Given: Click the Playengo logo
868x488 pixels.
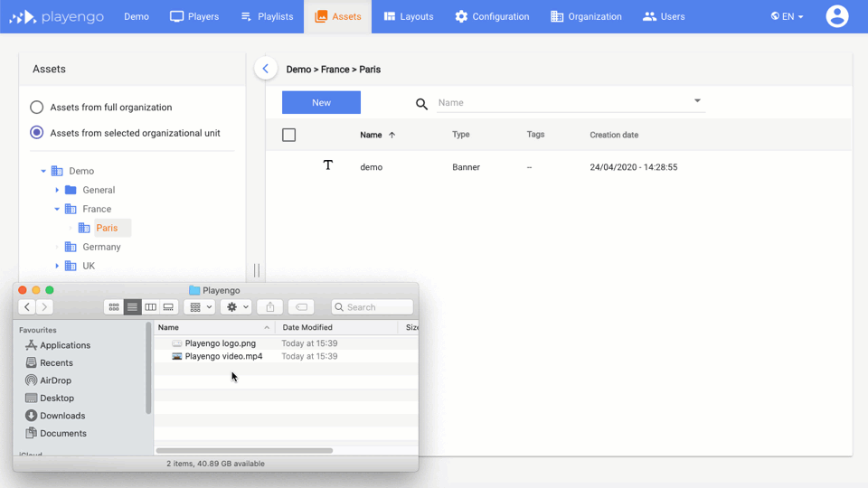Looking at the screenshot, I should (x=56, y=16).
